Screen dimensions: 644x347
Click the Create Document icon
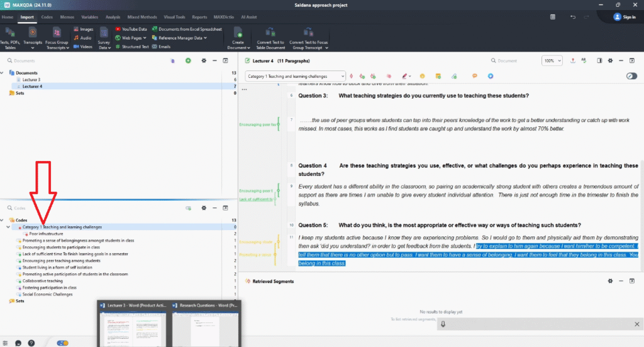tap(238, 33)
